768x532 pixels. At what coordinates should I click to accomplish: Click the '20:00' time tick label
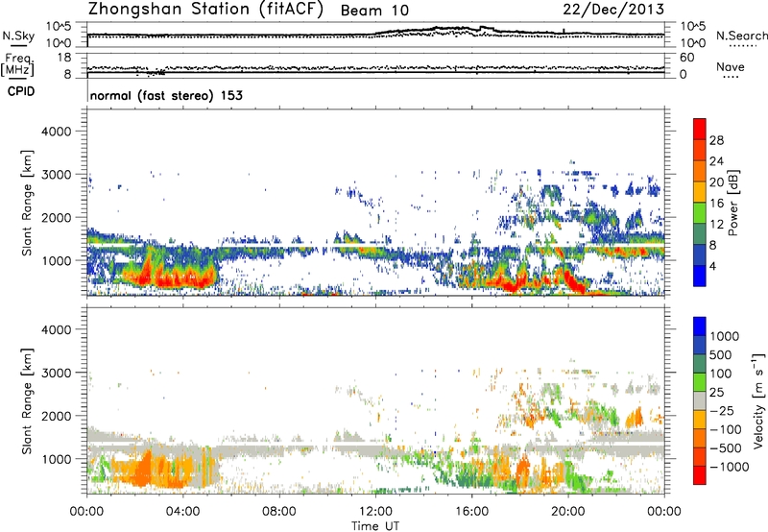[567, 512]
